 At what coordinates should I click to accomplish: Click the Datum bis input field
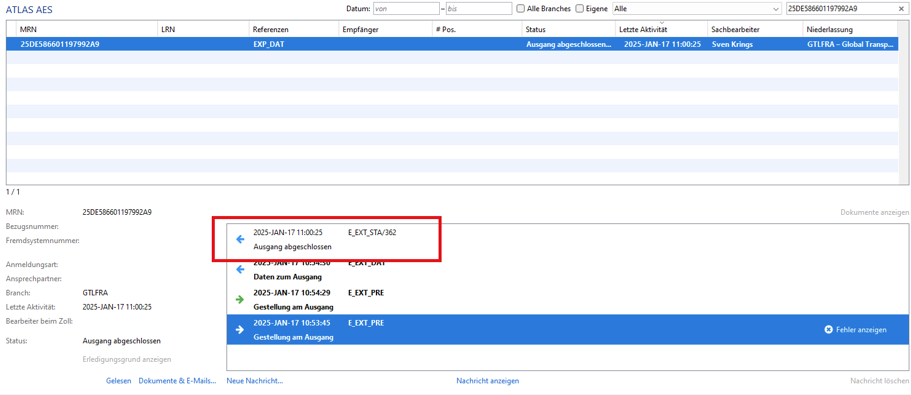[x=478, y=9]
